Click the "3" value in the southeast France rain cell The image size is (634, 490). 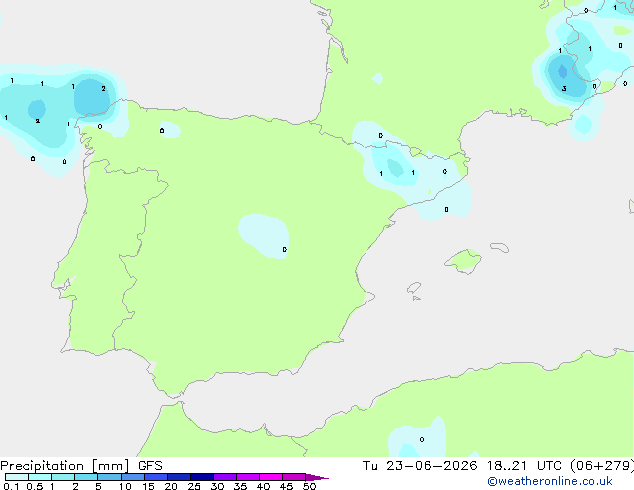pos(564,89)
